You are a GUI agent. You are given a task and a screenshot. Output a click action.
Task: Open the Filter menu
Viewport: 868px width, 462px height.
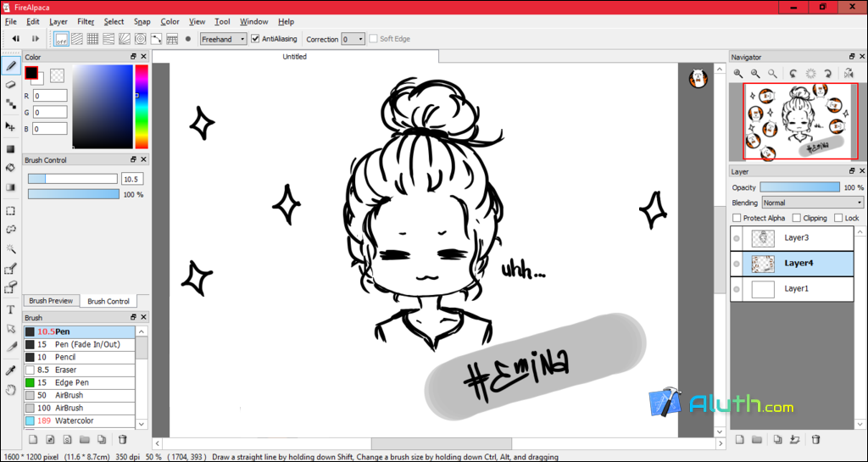coord(86,21)
